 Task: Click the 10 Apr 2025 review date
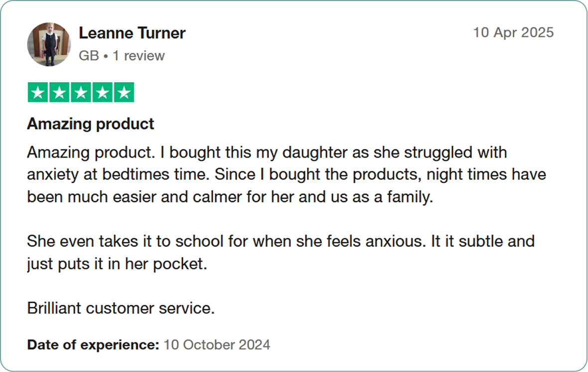513,32
